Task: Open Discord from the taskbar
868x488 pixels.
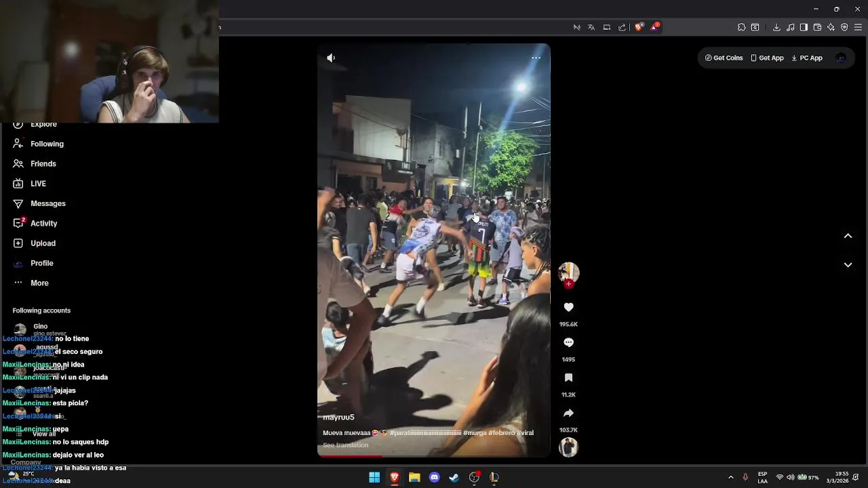Action: [x=434, y=477]
